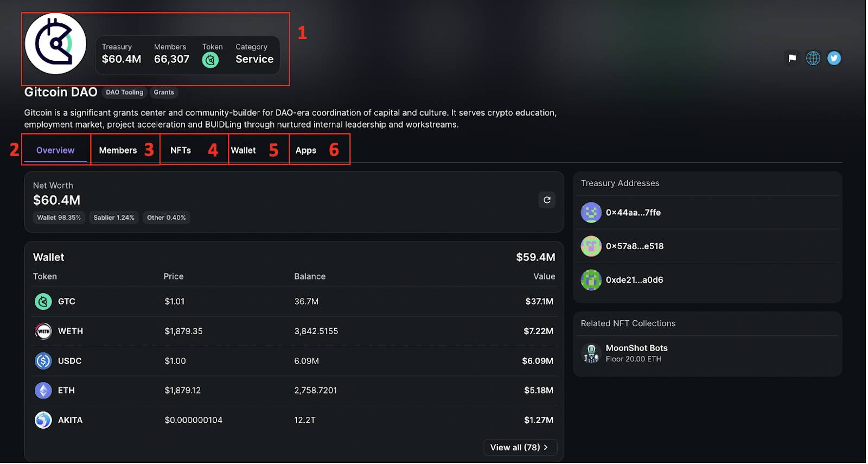Click the Price column header

click(x=174, y=276)
